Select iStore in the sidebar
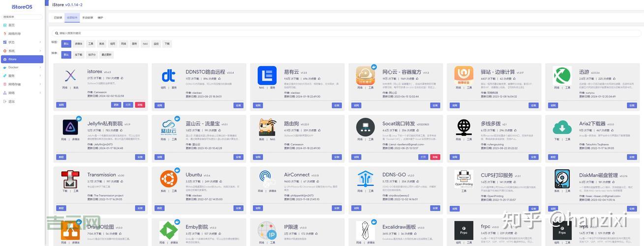Screen dimensions: 644x246 click(x=22, y=59)
